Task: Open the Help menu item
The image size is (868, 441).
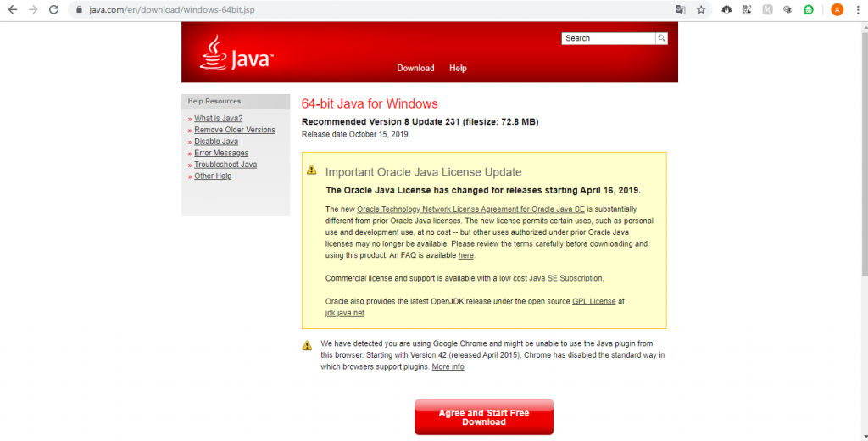Action: [458, 68]
